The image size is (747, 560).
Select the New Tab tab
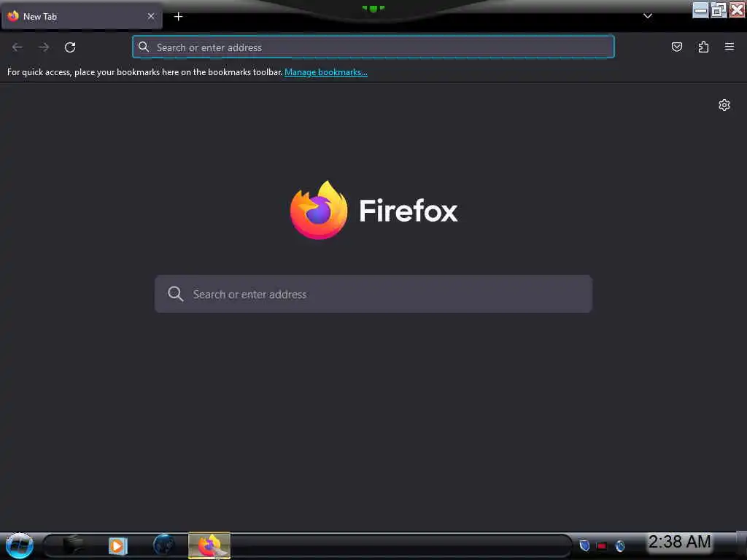[82, 17]
